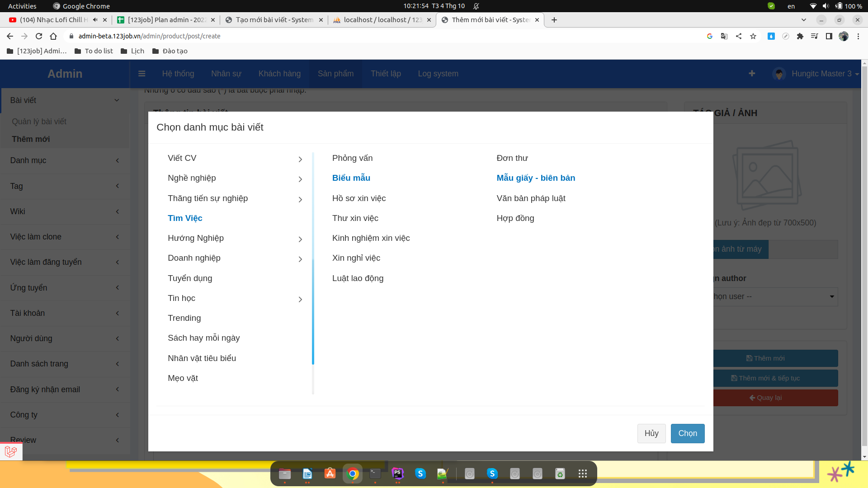
Task: Expand the Viết CV category arrow
Action: [x=300, y=160]
